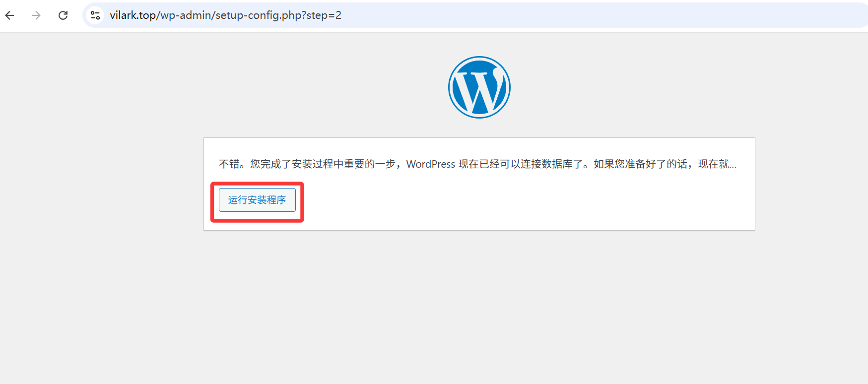Focus the empty area of the address bar
868x384 pixels.
(596, 15)
